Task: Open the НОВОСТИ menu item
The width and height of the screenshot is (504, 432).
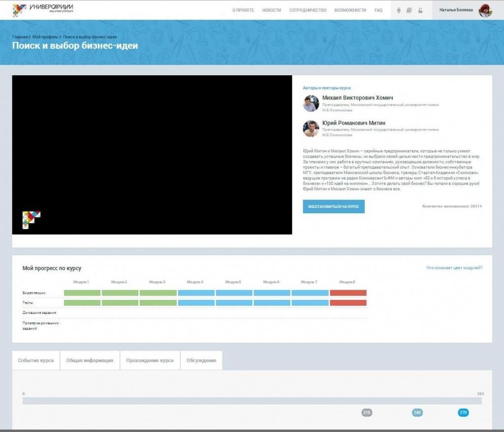Action: (x=272, y=10)
